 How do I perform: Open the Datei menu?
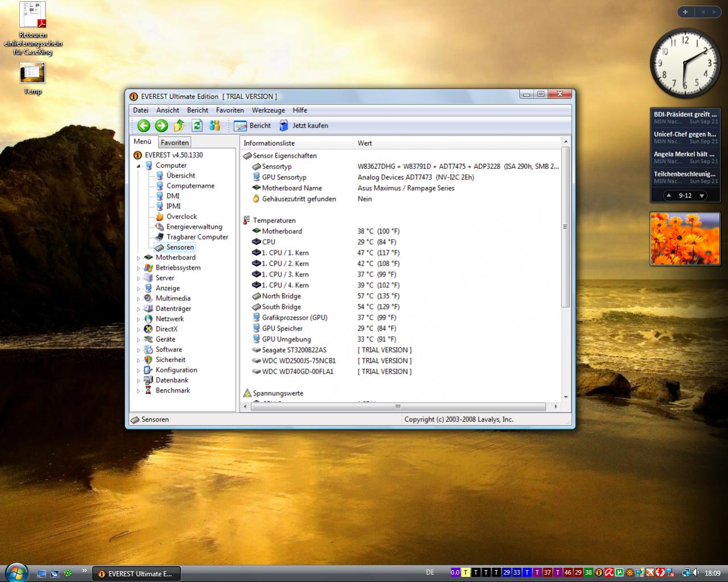click(x=141, y=110)
